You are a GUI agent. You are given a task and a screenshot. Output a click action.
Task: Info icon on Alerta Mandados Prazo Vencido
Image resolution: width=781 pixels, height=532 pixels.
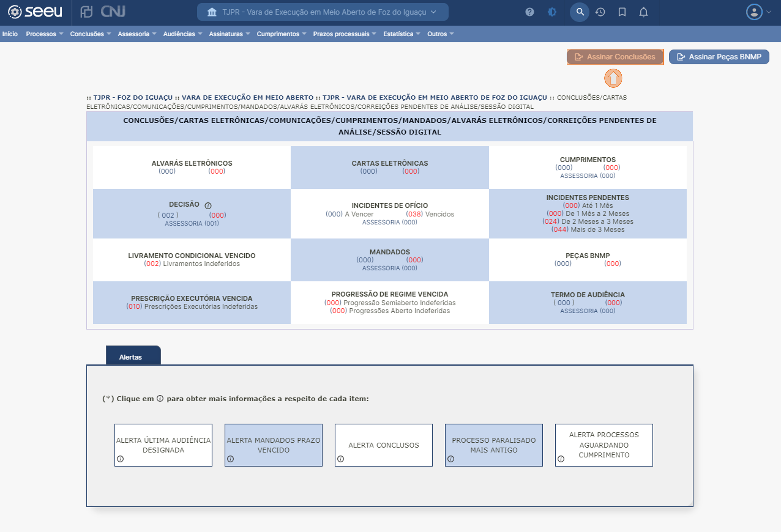[230, 459]
